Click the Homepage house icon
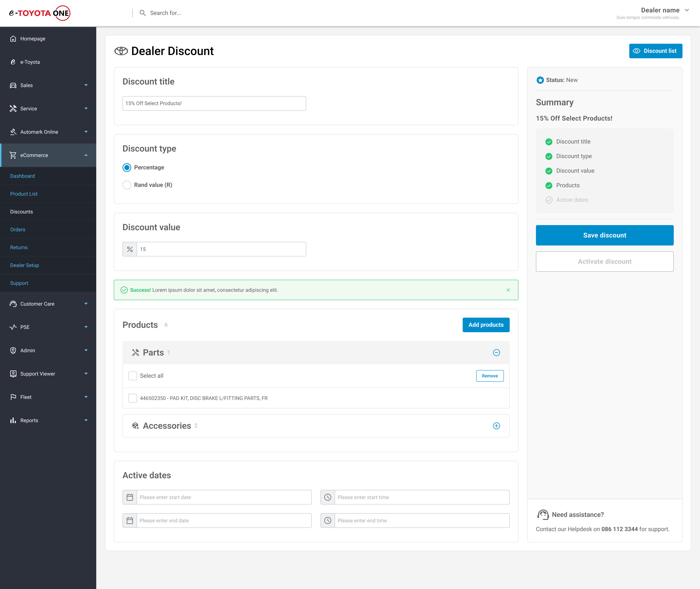Image resolution: width=700 pixels, height=589 pixels. pyautogui.click(x=13, y=39)
